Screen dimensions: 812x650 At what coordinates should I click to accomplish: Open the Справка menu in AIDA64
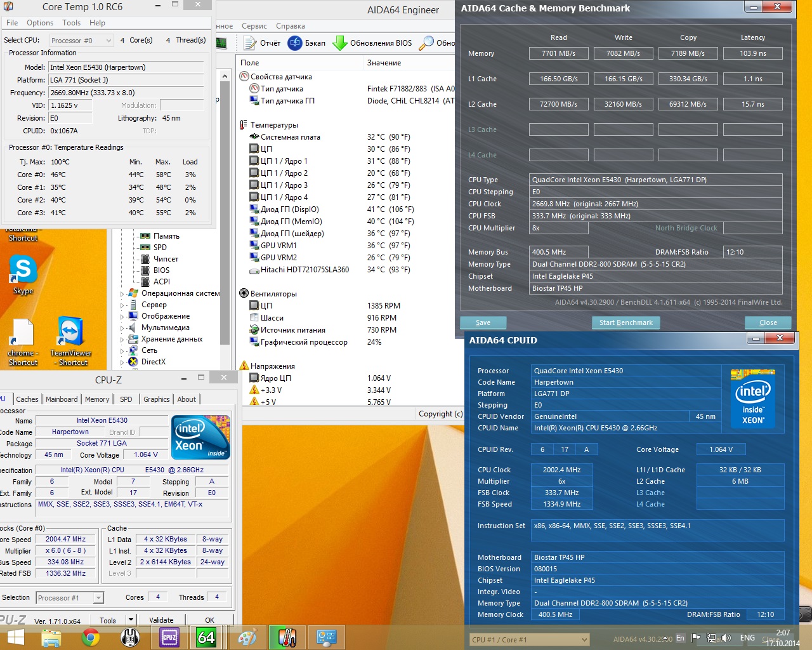click(291, 26)
